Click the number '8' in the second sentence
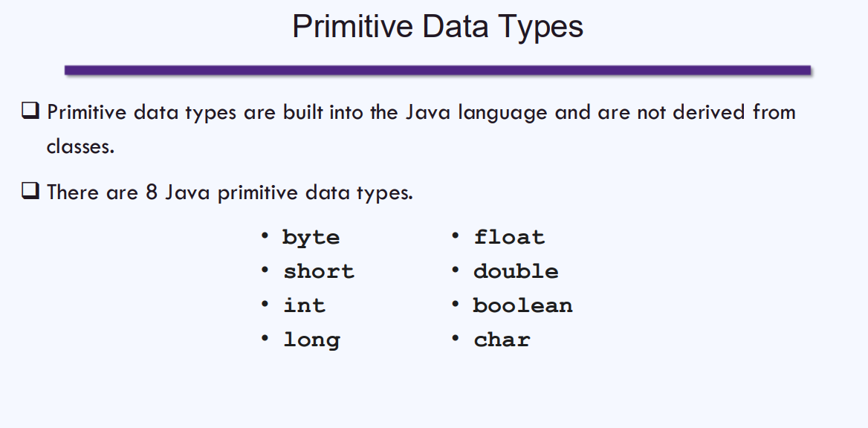This screenshot has height=428, width=868. coord(152,192)
